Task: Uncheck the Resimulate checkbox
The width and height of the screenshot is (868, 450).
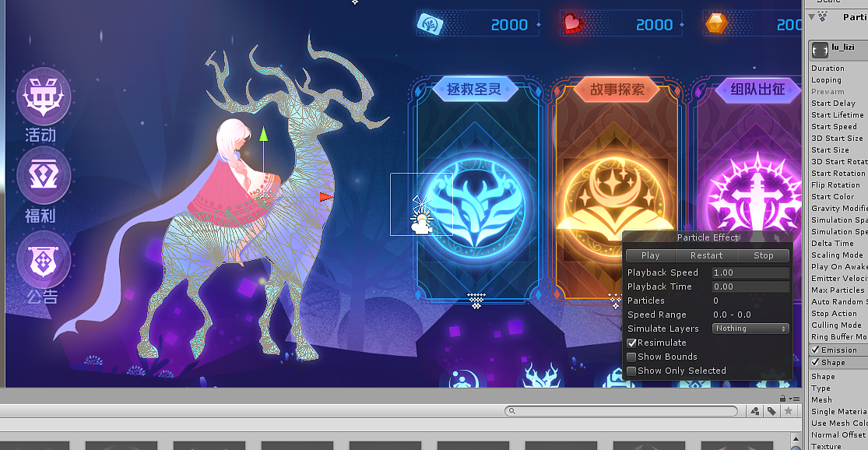Action: click(x=631, y=343)
